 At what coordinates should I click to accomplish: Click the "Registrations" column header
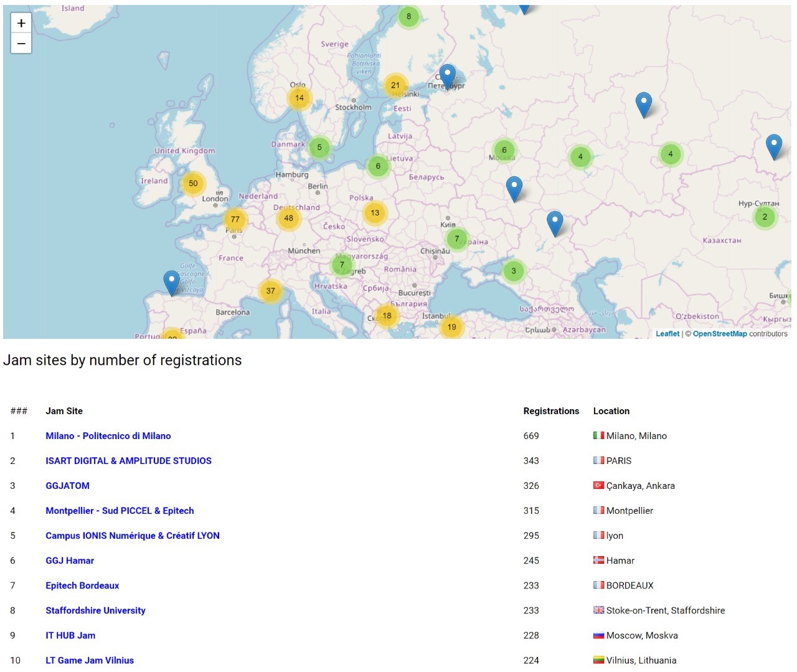[551, 411]
